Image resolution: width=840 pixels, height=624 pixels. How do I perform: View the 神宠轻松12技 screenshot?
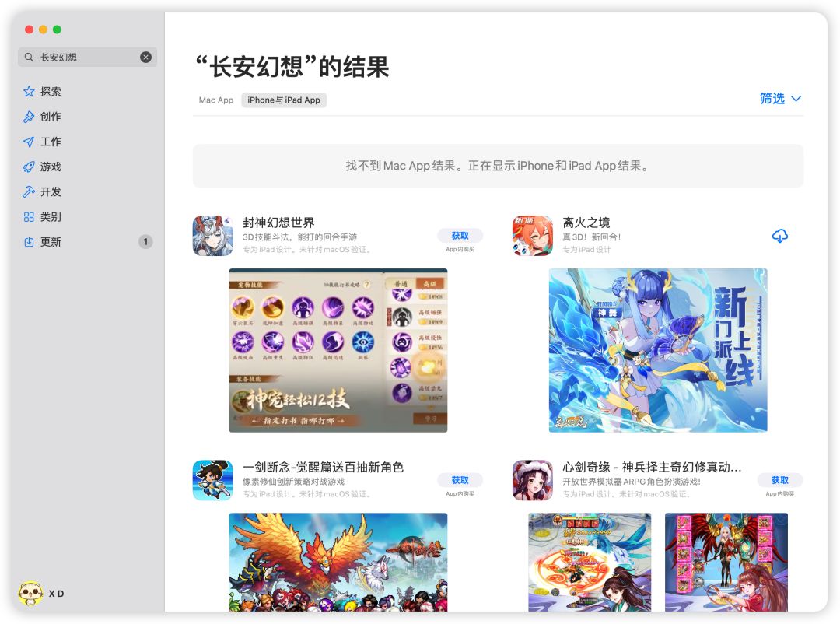[x=338, y=351]
